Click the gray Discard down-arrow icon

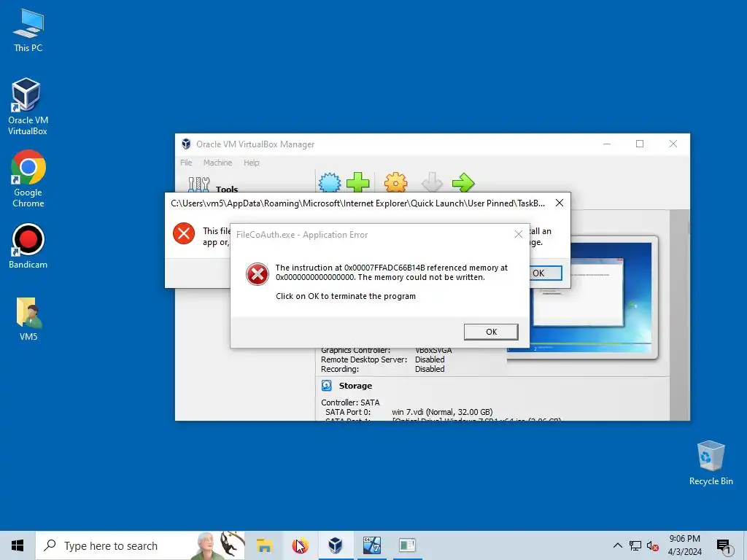click(432, 182)
